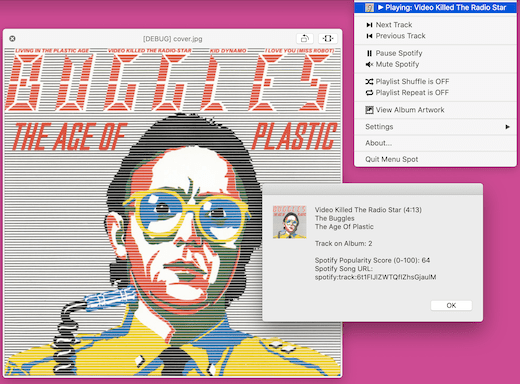Click The Age Of Plastic album text in the dialog

344,227
